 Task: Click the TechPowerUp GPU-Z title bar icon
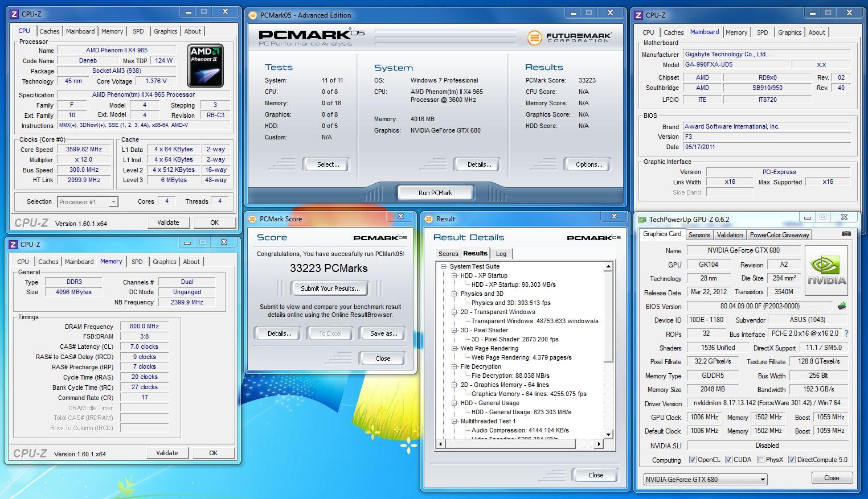click(x=642, y=220)
